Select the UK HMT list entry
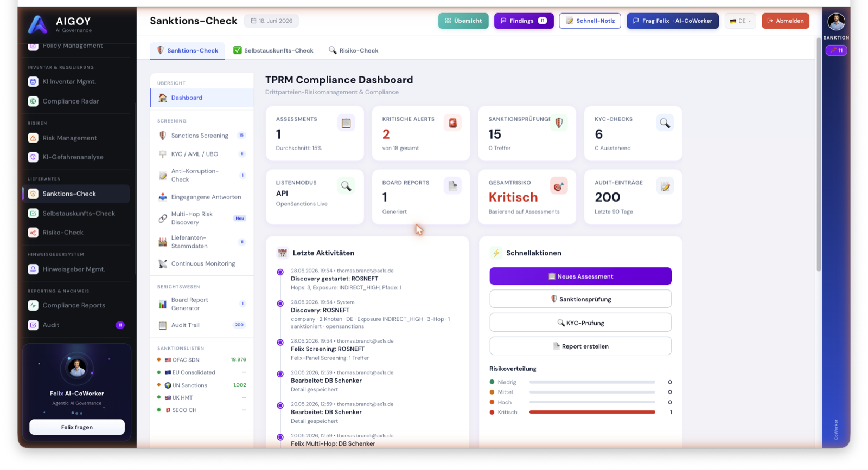 (202, 398)
